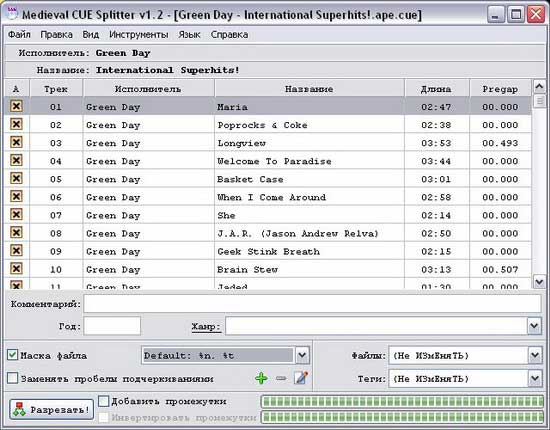Uncheck track 09 Geek Stink Breath checkbox
The height and width of the screenshot is (430, 550).
coord(16,250)
